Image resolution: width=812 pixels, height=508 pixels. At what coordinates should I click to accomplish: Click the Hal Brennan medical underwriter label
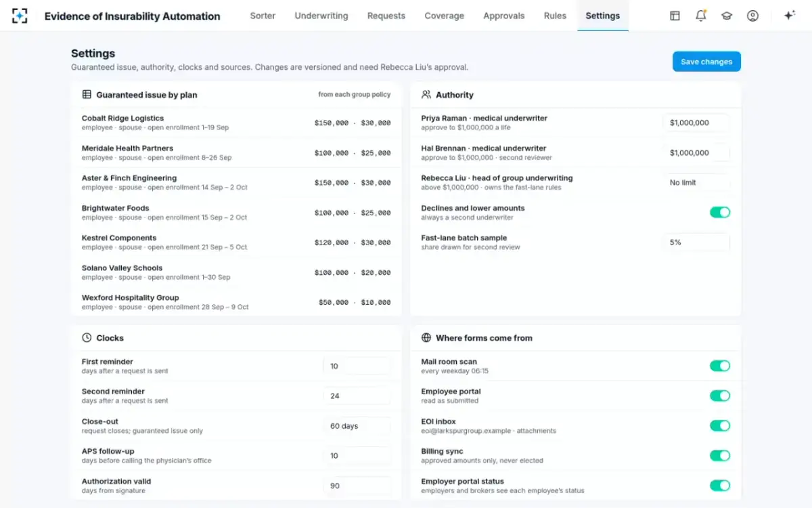click(x=483, y=148)
